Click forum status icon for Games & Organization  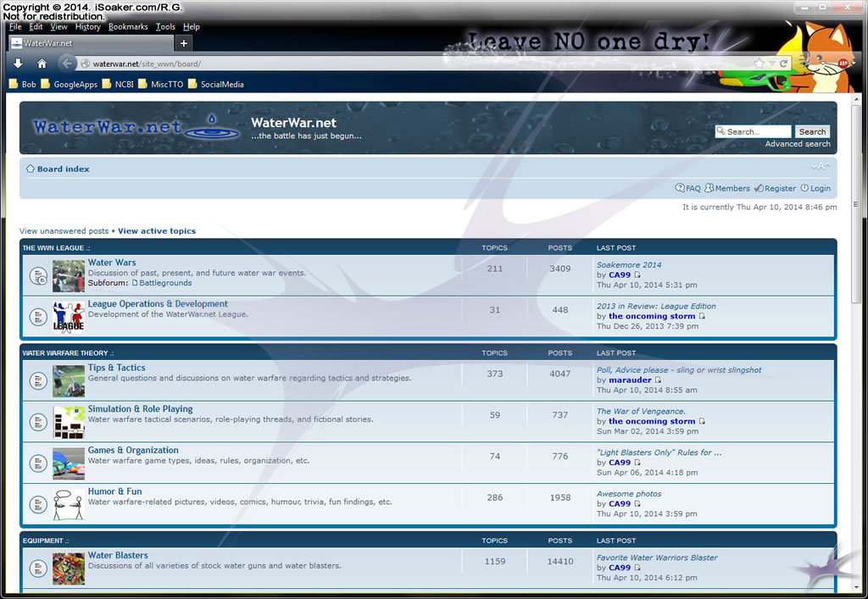pyautogui.click(x=38, y=463)
